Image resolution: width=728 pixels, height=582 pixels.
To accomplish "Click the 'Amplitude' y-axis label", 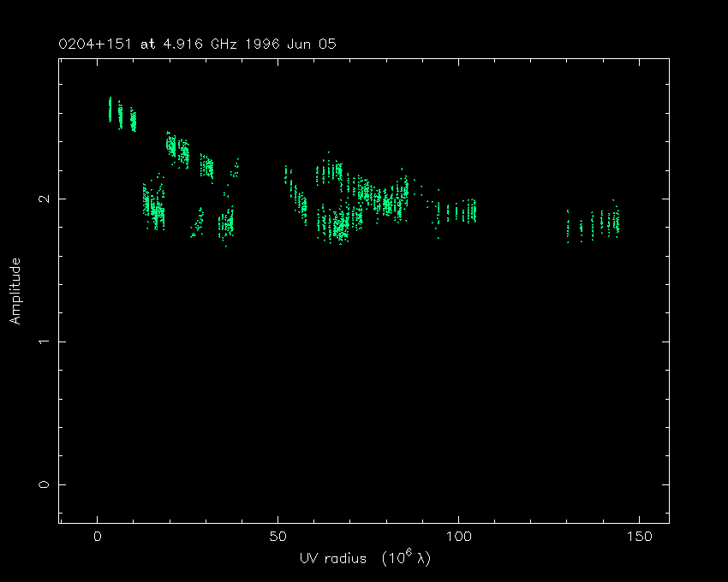I will point(15,291).
